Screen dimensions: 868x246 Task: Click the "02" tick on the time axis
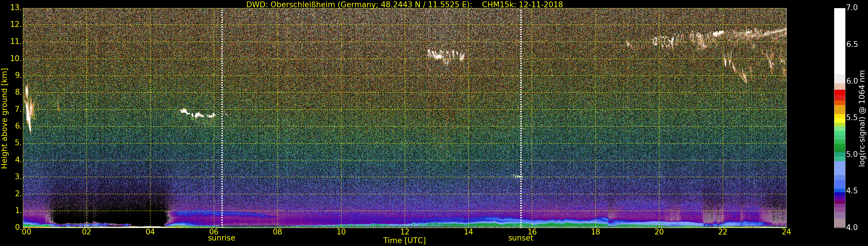click(x=87, y=232)
